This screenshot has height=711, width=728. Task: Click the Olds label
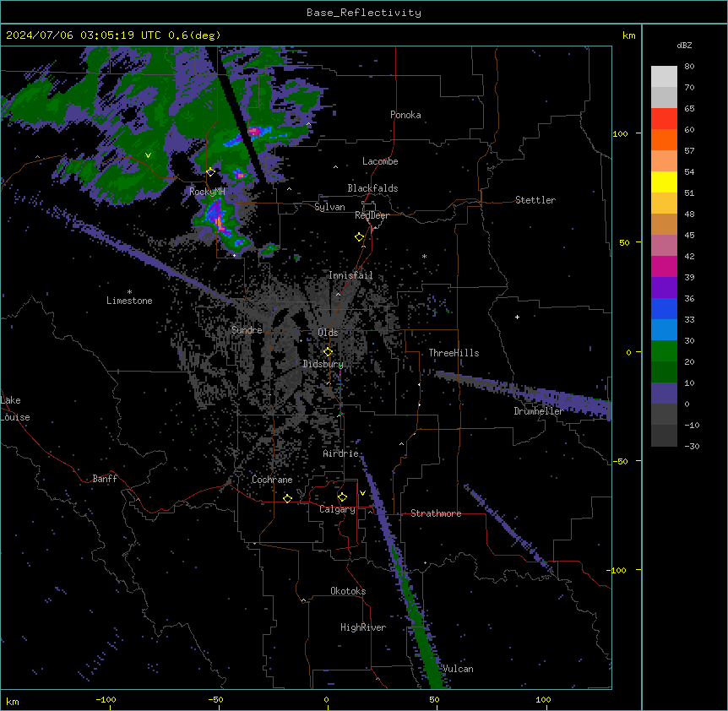click(x=328, y=333)
